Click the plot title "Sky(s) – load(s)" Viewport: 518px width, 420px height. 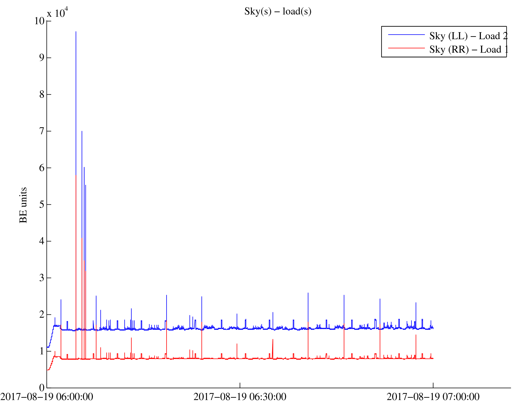(x=278, y=11)
